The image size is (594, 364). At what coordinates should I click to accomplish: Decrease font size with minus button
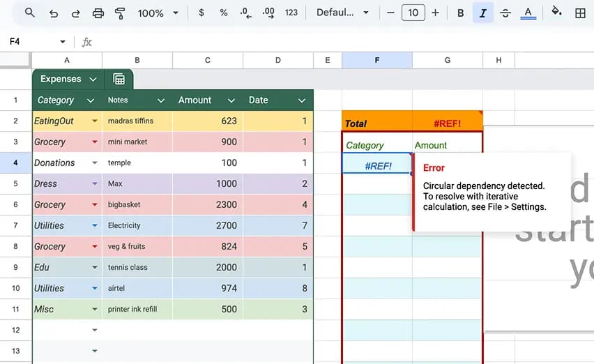tap(390, 13)
